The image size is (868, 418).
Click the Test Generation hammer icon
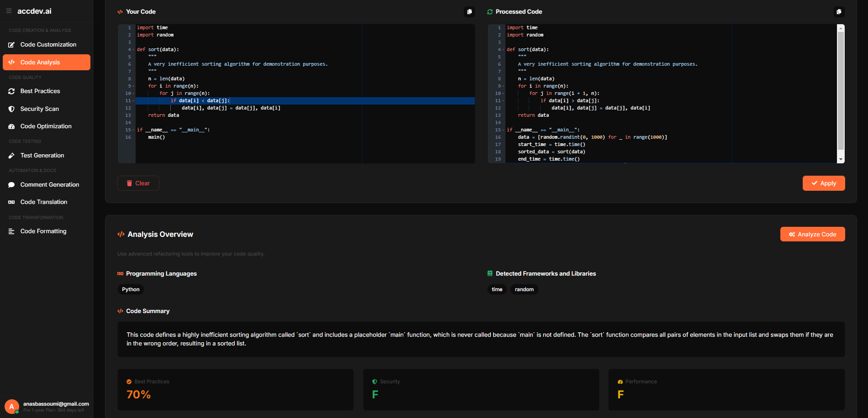(x=11, y=156)
